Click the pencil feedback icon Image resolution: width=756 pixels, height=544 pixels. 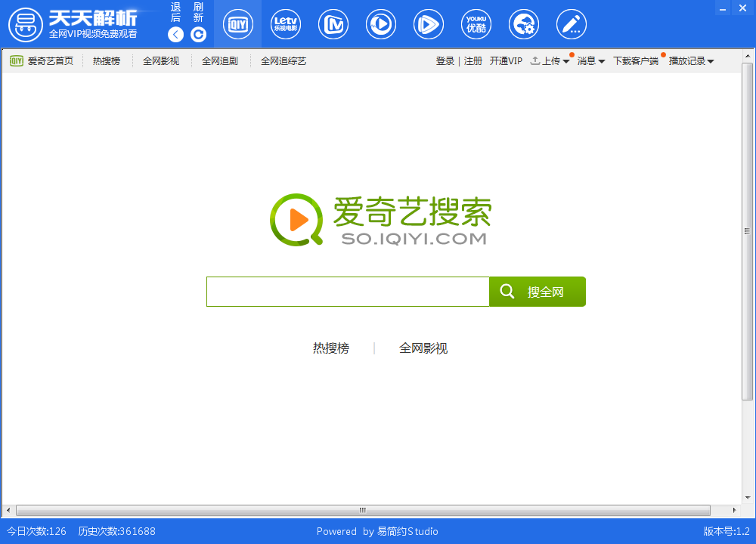[x=571, y=25]
